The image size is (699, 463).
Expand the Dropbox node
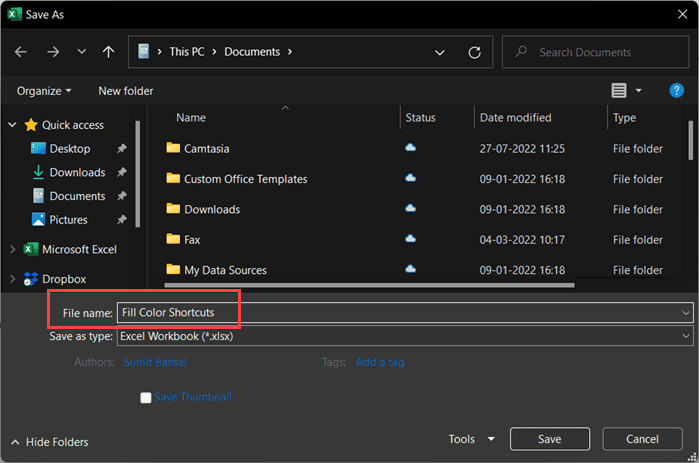coord(12,279)
